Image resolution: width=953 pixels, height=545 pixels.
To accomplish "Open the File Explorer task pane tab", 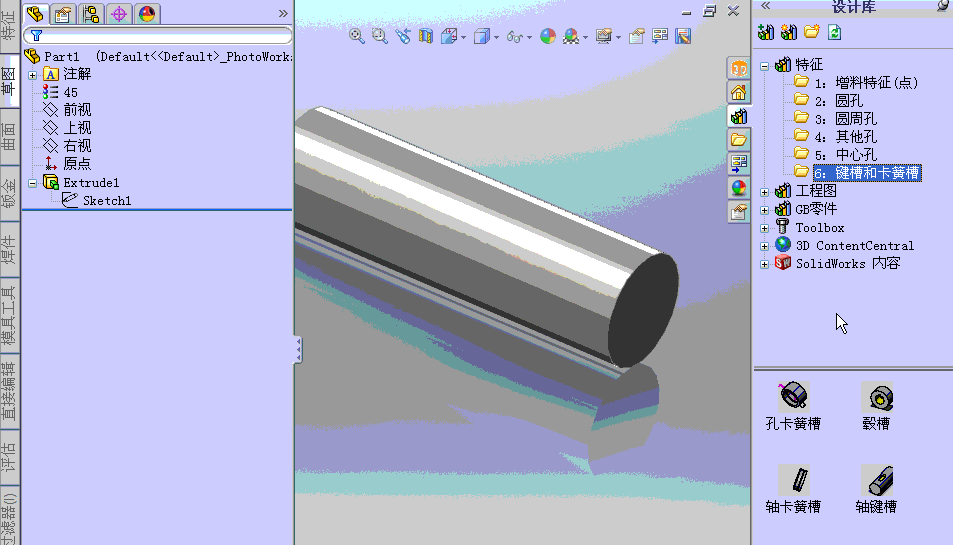I will pos(738,140).
